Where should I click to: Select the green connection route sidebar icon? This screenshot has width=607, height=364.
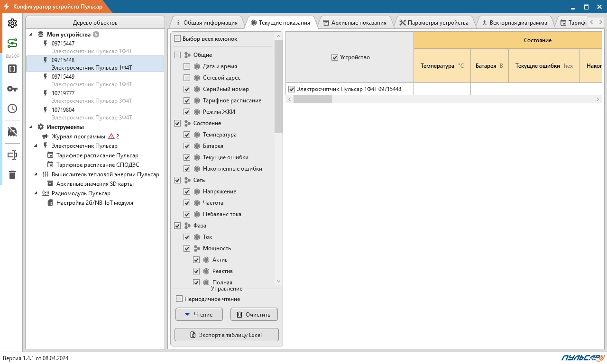pos(12,44)
